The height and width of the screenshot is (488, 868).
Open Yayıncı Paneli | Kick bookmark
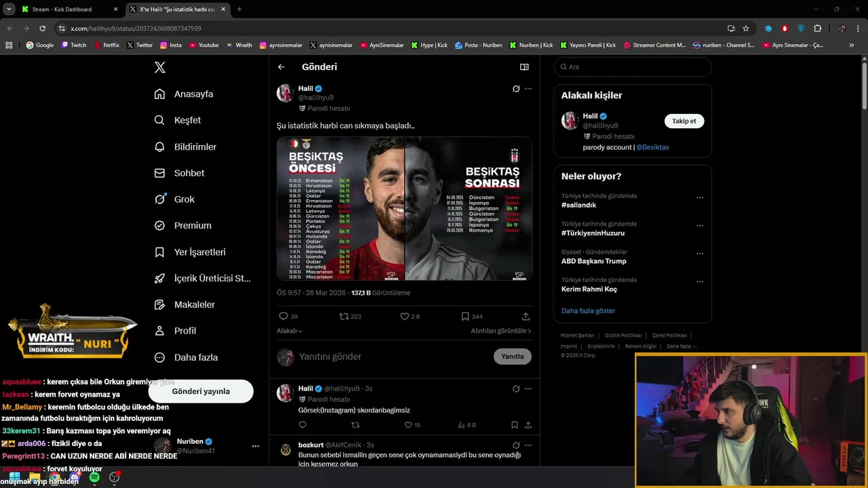pos(588,45)
